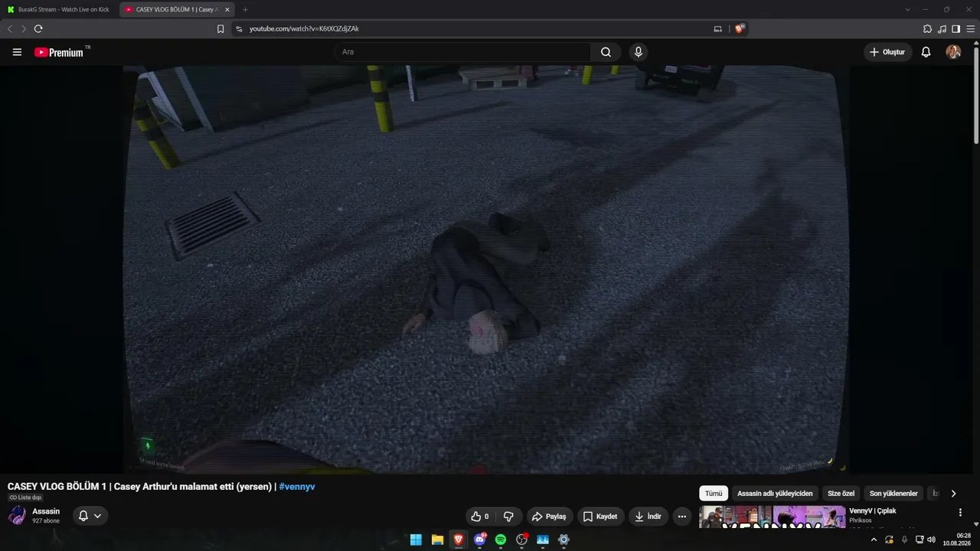The height and width of the screenshot is (551, 980).
Task: Open the volume control in system tray
Action: click(932, 540)
